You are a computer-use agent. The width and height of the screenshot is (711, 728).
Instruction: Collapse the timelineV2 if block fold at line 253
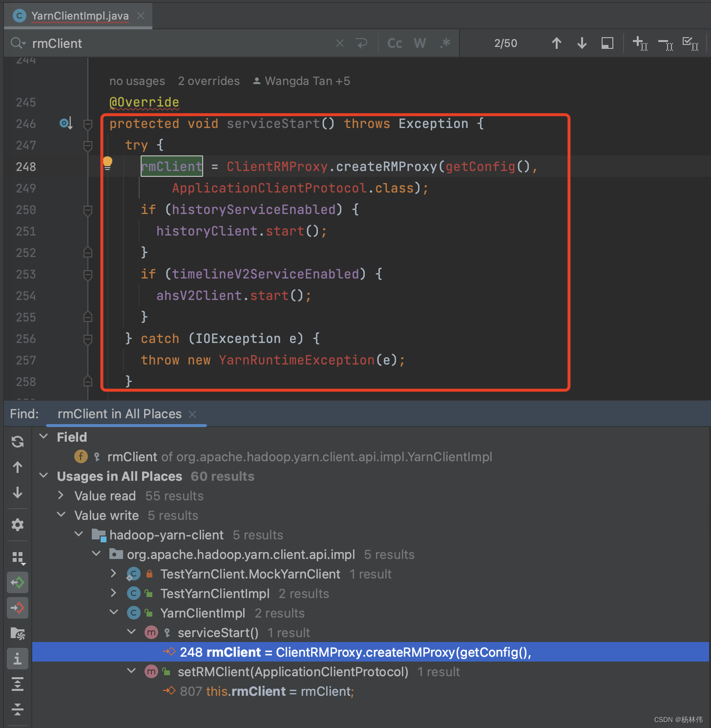88,275
